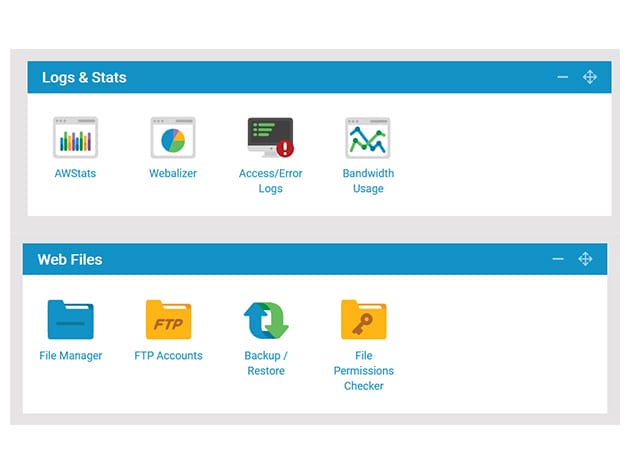Click the move handle on Logs & Stats
Viewport: 630px width, 473px height.
coord(589,77)
